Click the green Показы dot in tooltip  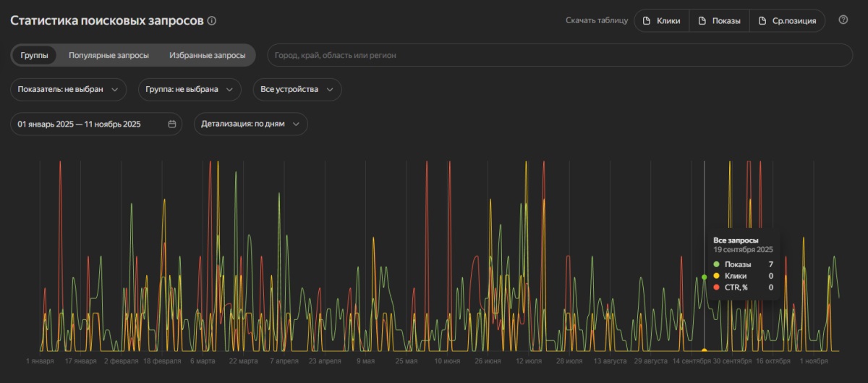[x=717, y=264]
